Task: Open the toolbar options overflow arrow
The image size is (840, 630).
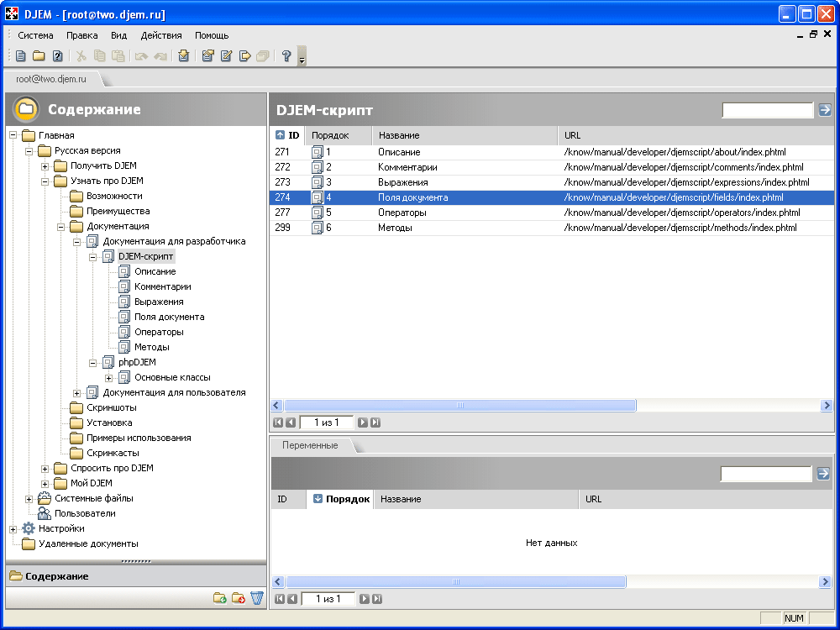Action: 302,56
